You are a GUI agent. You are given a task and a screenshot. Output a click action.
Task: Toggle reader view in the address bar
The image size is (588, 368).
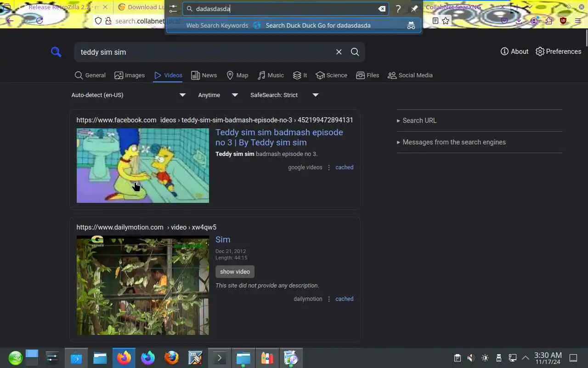(435, 21)
